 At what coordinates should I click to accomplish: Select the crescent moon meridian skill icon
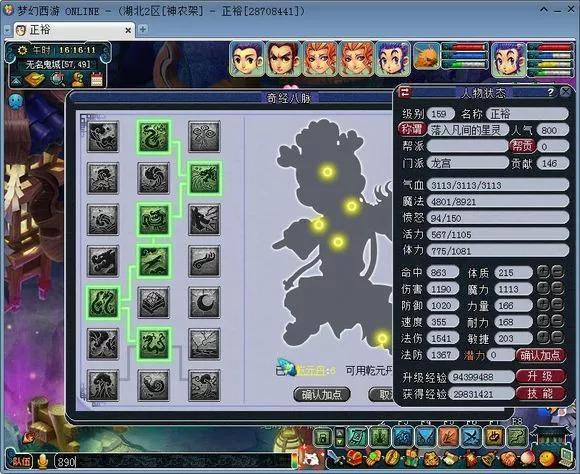click(x=204, y=302)
